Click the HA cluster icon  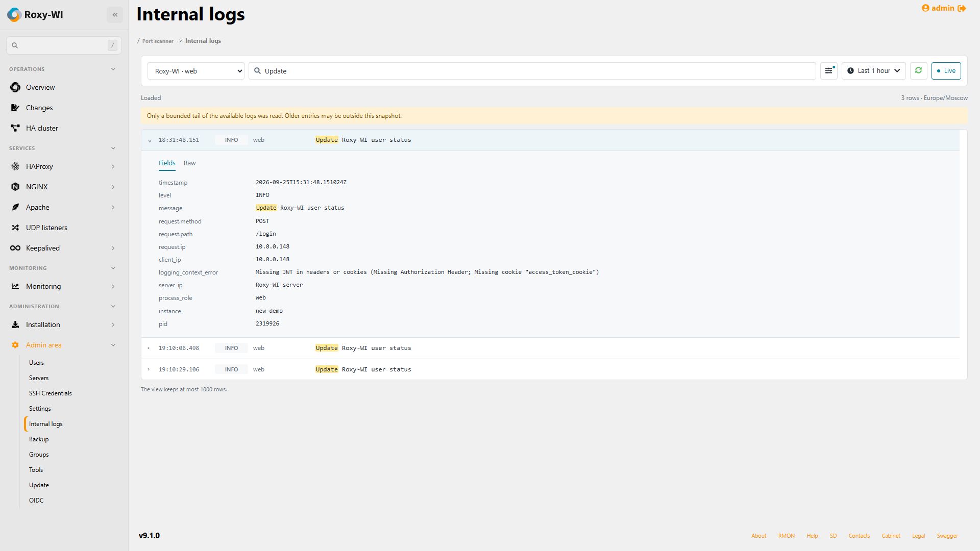[15, 128]
